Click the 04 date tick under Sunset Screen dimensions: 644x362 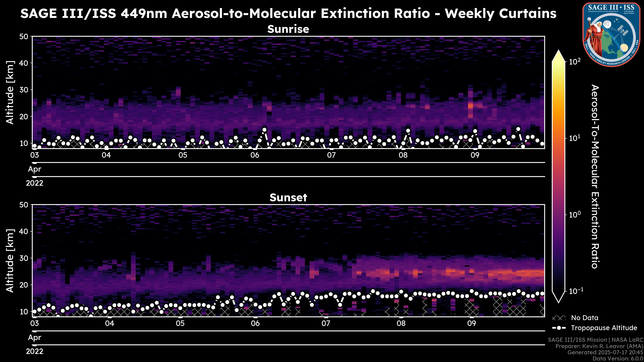[110, 323]
